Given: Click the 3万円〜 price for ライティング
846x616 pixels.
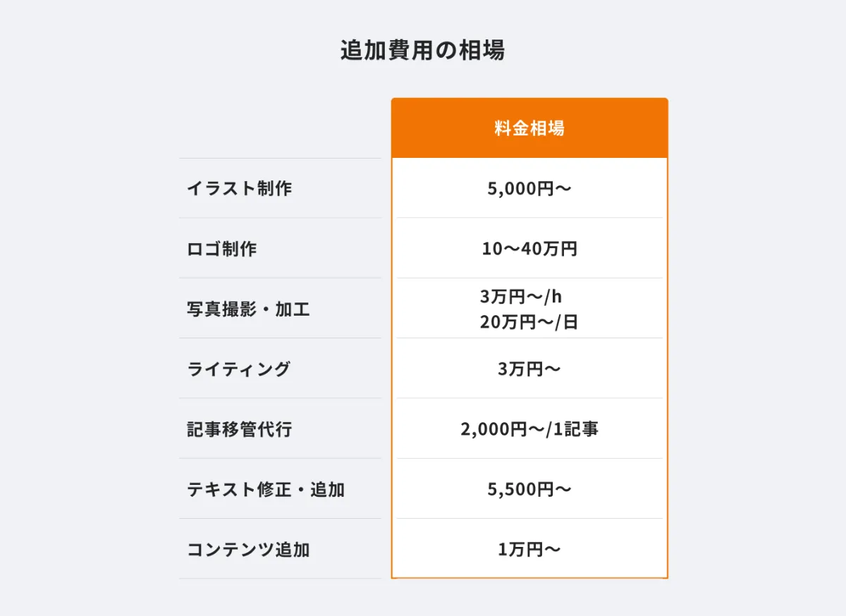Looking at the screenshot, I should [529, 369].
